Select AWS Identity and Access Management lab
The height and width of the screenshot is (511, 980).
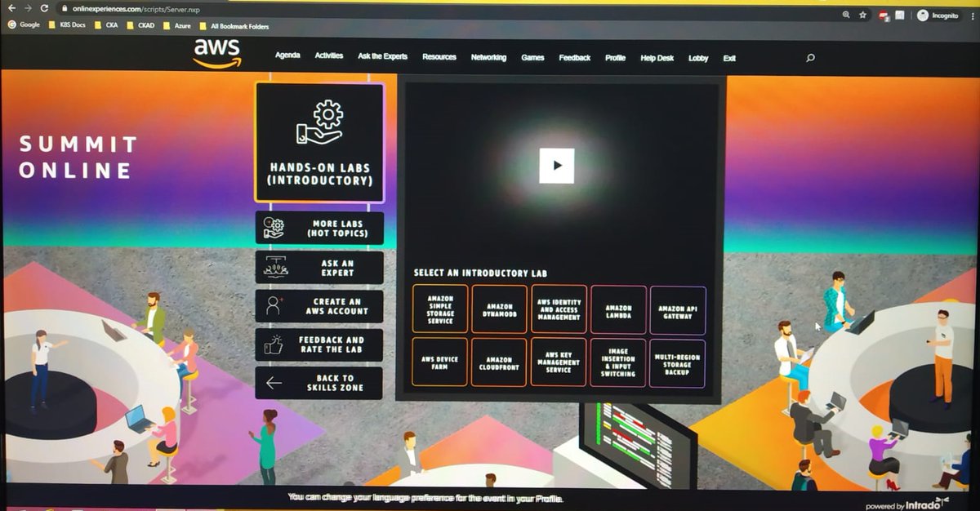tap(559, 309)
